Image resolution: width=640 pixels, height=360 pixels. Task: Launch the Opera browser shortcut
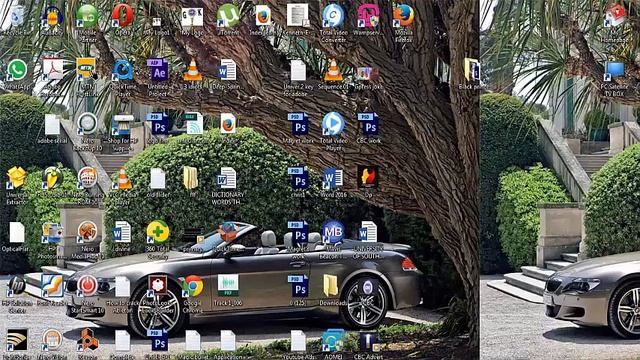[x=122, y=16]
